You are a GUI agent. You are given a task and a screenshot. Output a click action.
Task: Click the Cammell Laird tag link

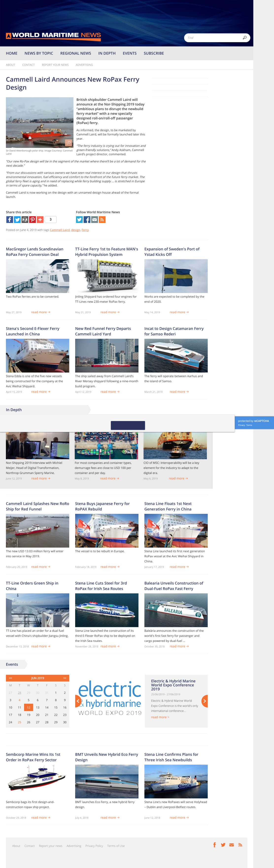60,230
